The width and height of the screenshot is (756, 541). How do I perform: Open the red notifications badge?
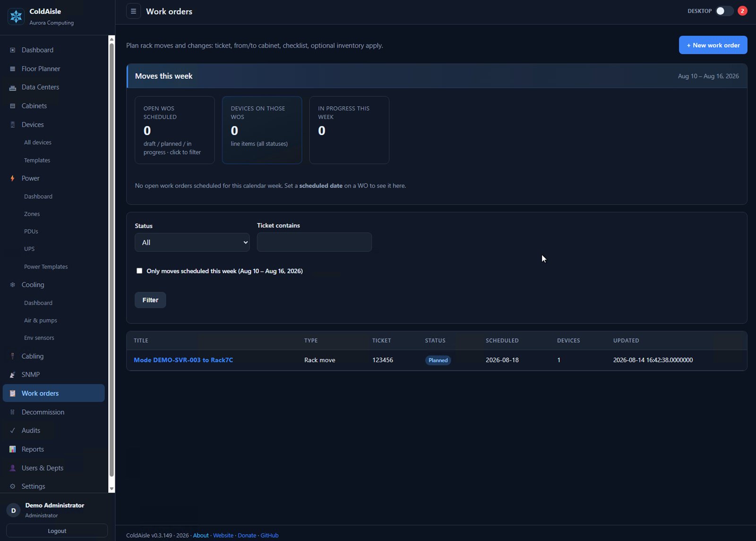click(742, 11)
